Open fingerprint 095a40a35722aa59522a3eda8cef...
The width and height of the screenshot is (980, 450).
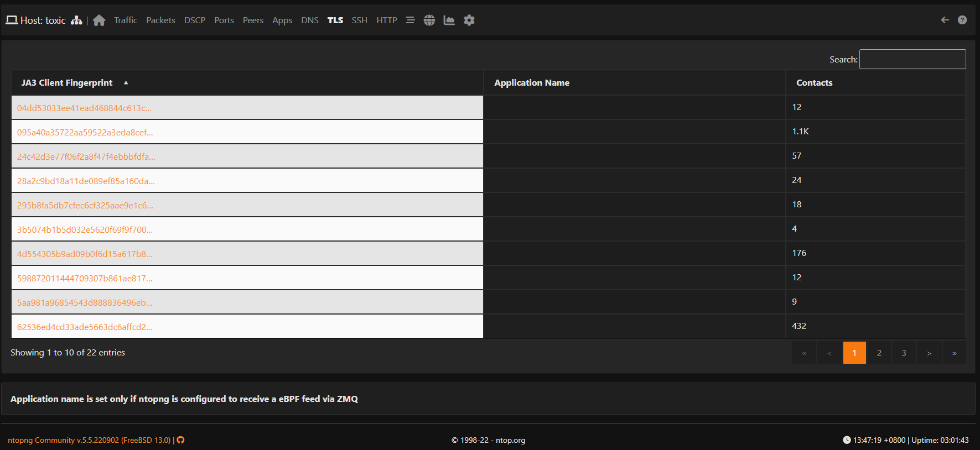[85, 133]
